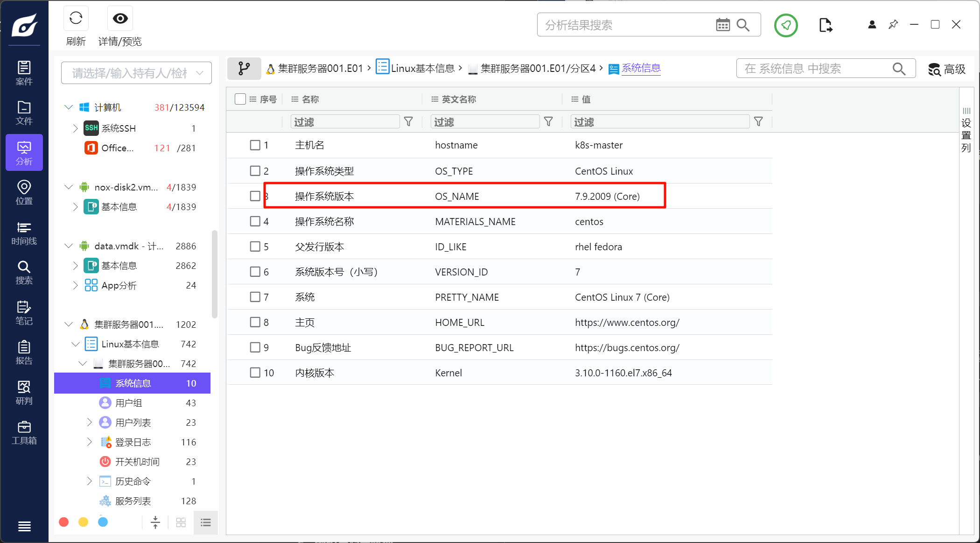This screenshot has height=543, width=980.
Task: Click the Refresh (刷新) icon
Action: coord(76,19)
